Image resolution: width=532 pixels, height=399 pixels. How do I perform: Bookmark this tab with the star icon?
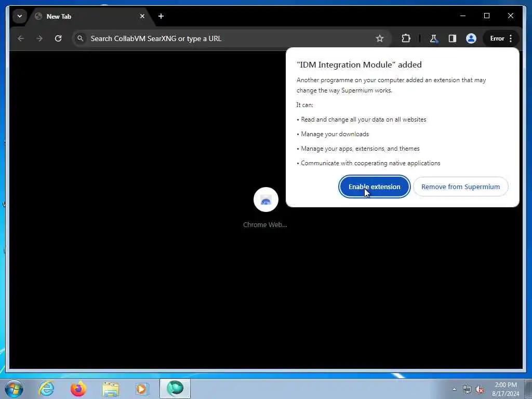click(x=380, y=38)
